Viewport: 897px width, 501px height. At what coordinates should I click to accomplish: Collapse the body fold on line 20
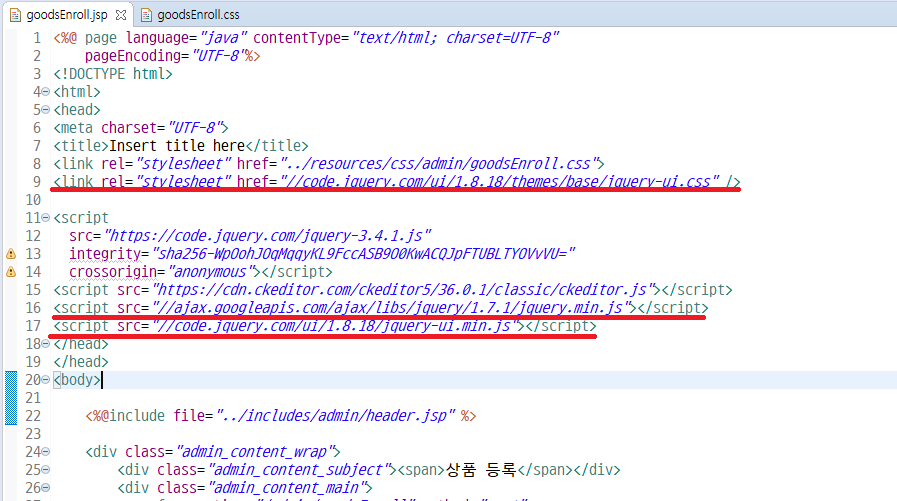46,380
